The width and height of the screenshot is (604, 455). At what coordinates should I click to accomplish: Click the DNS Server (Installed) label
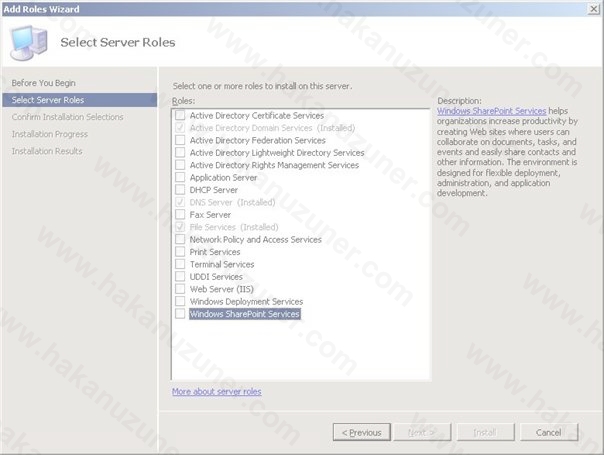point(232,202)
